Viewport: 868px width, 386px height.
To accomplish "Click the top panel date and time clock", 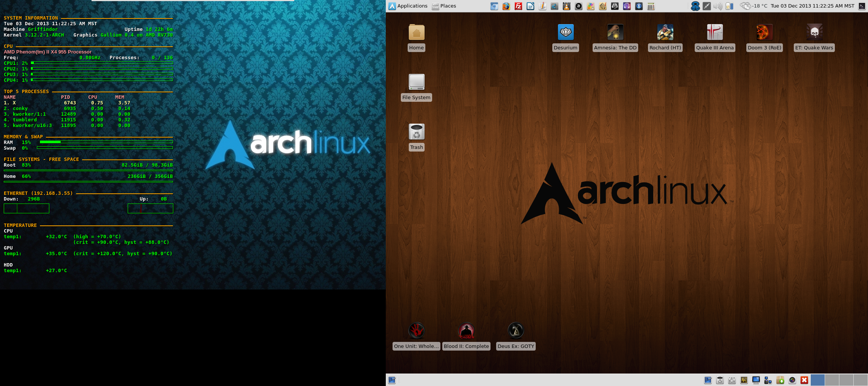I will coord(813,6).
